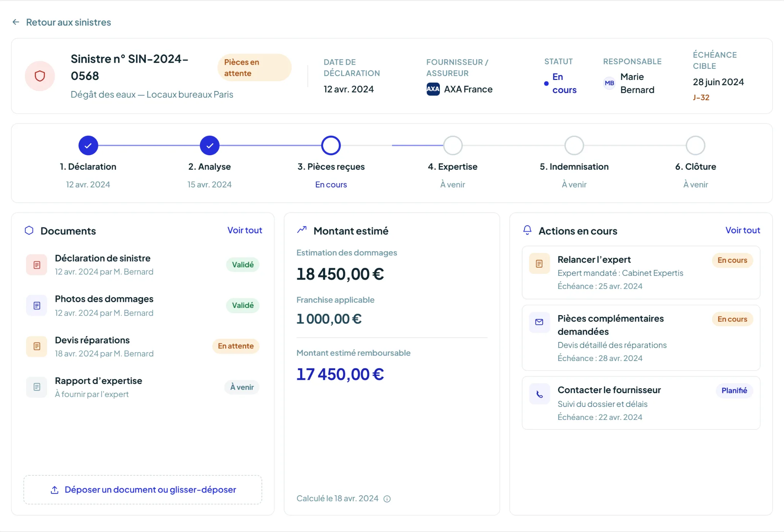Select the current Pièces reçues step circle
The height and width of the screenshot is (532, 784).
331,145
